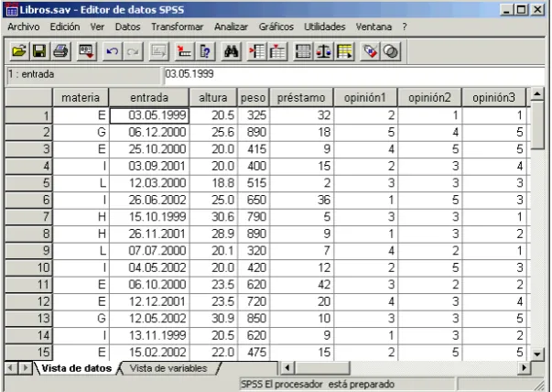This screenshot has width=552, height=392.
Task: Open the Dialog Recall toolbar icon
Action: [x=86, y=51]
